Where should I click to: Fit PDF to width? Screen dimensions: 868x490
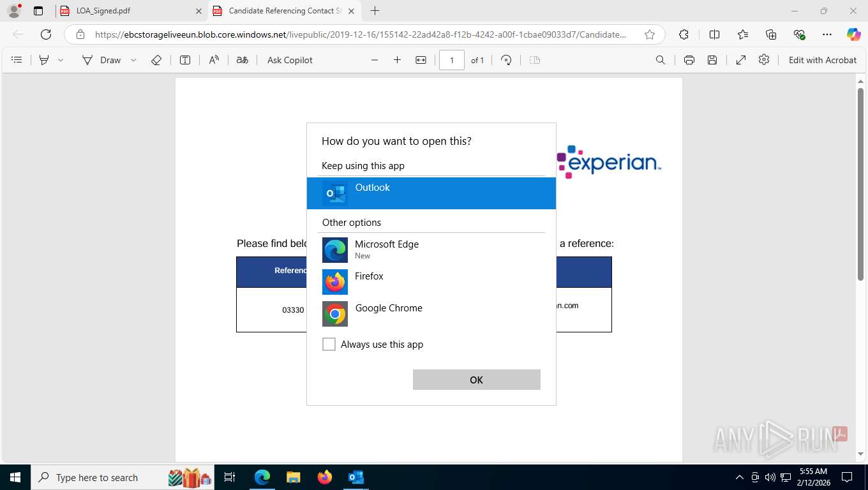pos(421,60)
